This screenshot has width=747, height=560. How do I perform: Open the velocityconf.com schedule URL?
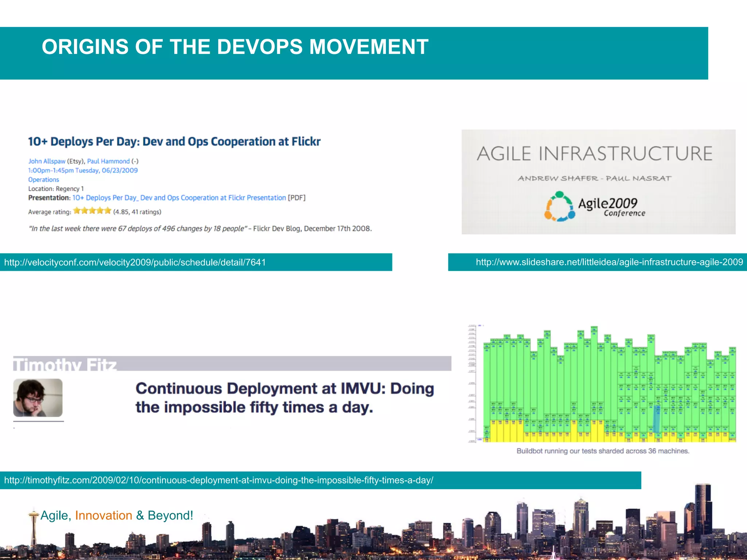(135, 262)
